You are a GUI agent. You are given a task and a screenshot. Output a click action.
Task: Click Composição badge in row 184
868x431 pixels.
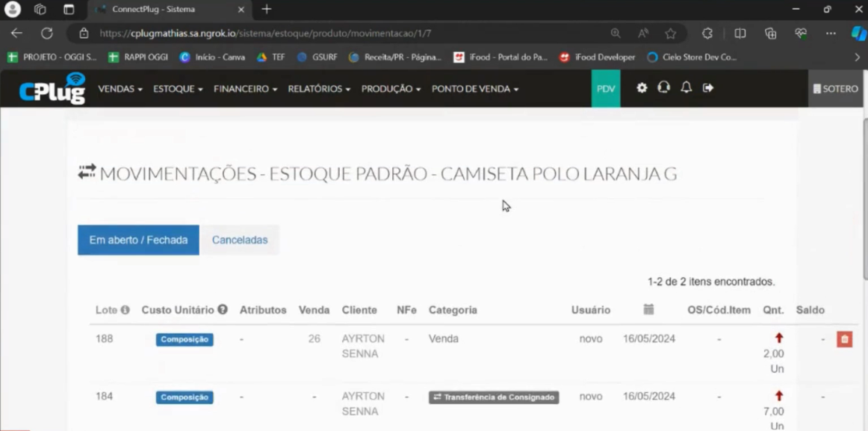(185, 397)
